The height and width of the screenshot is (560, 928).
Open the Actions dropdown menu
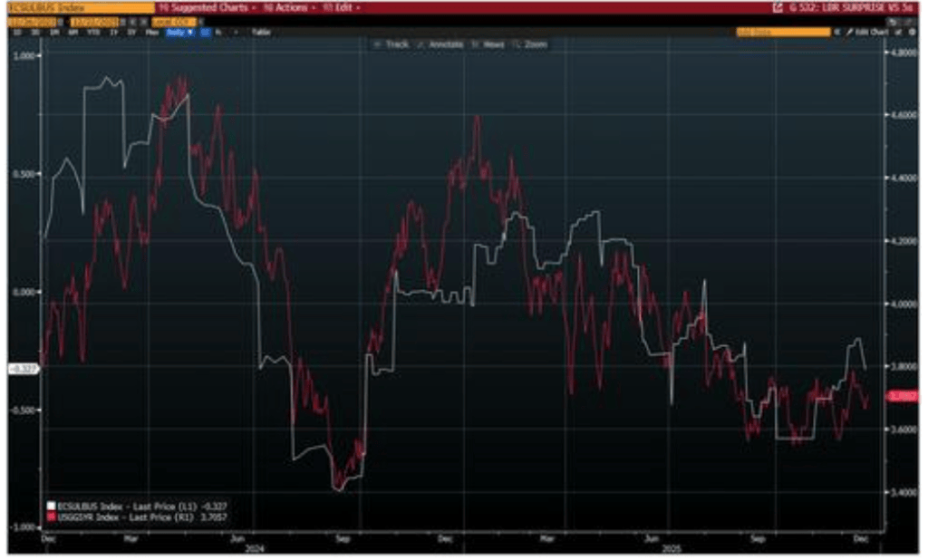(x=285, y=7)
